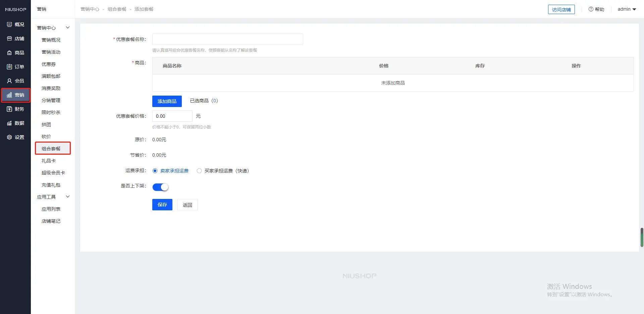This screenshot has height=314, width=644.
Task: Click the 添加商品 button
Action: pyautogui.click(x=167, y=101)
